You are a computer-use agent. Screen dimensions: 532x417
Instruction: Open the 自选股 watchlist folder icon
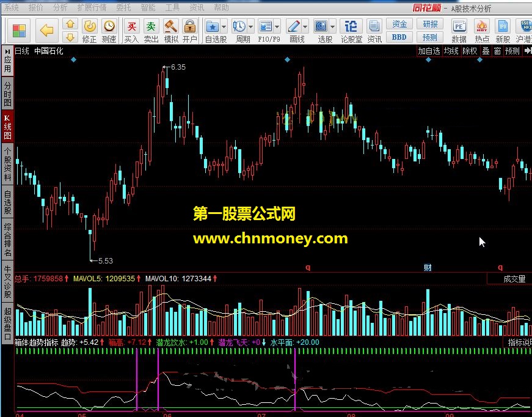213,26
